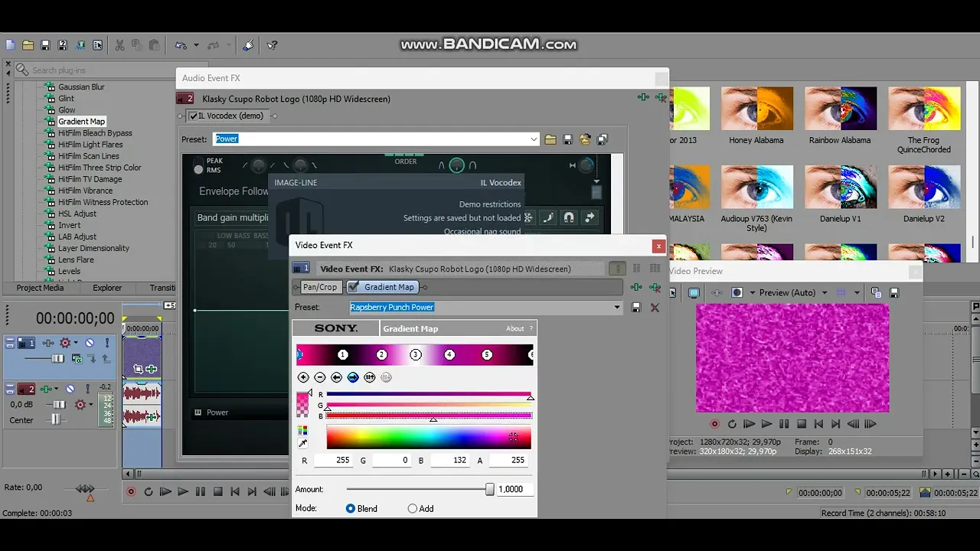Viewport: 980px width, 551px height.
Task: Select the Honey Alabama preset thumbnail
Action: point(756,110)
